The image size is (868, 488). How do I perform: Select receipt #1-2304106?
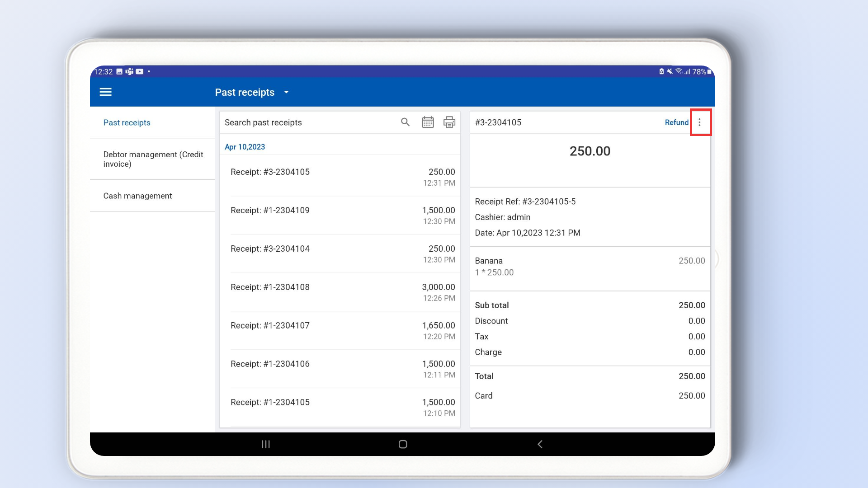pyautogui.click(x=342, y=369)
